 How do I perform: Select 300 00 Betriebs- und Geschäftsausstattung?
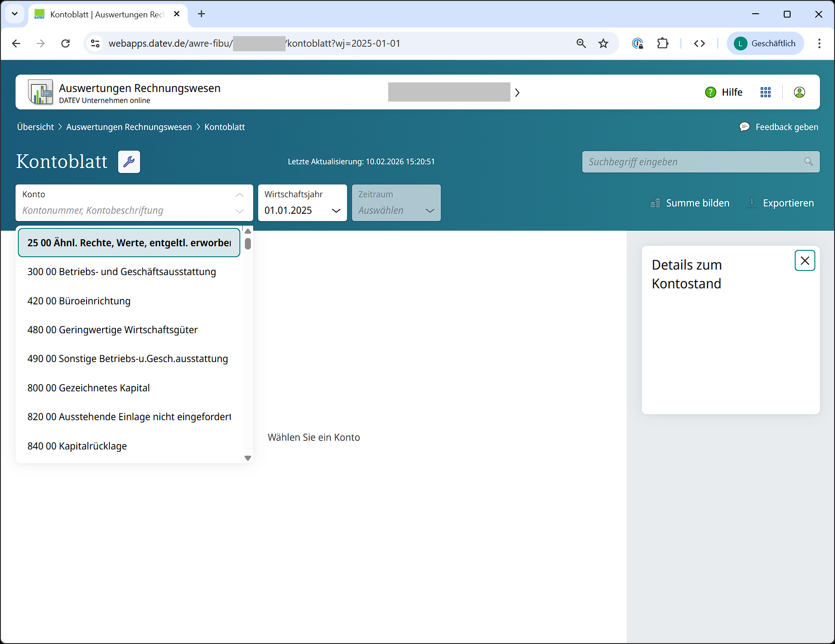pyautogui.click(x=129, y=272)
